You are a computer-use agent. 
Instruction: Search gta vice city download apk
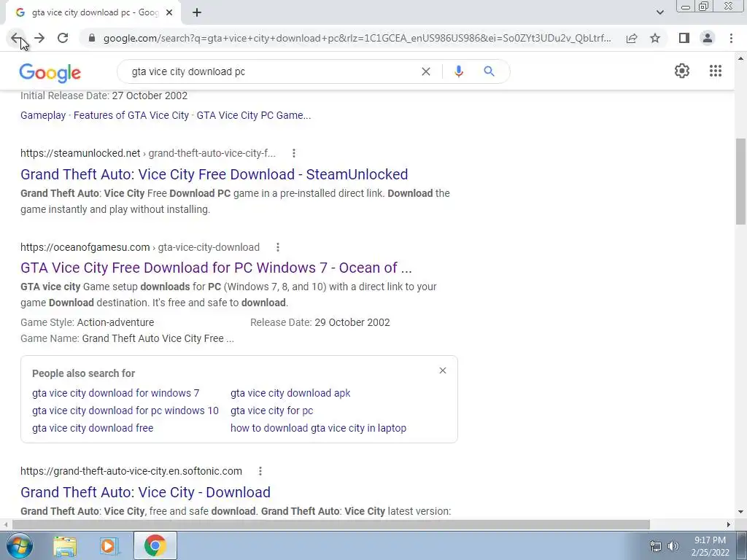pos(290,393)
